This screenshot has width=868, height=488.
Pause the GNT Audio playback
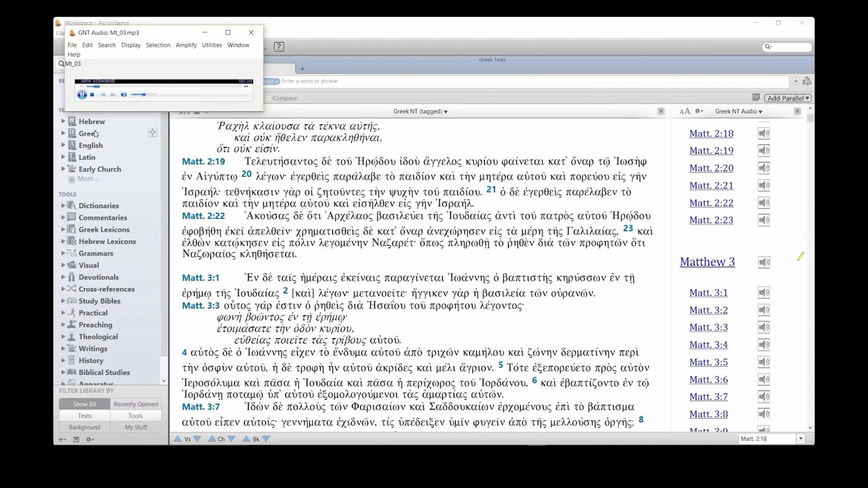click(82, 94)
